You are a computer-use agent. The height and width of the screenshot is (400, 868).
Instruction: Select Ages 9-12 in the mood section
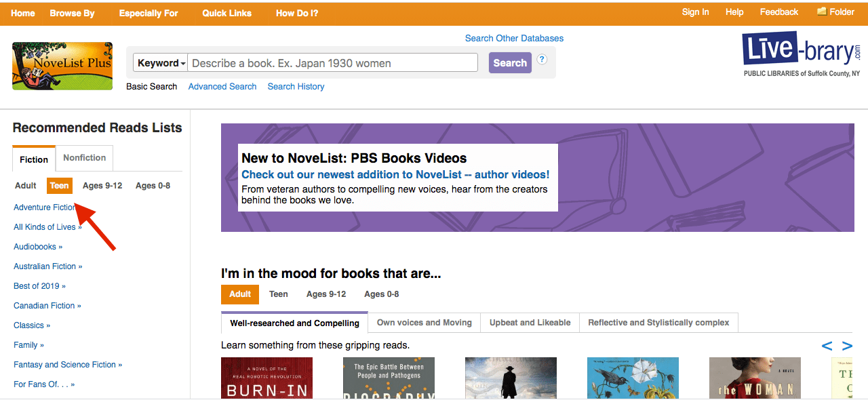[326, 294]
